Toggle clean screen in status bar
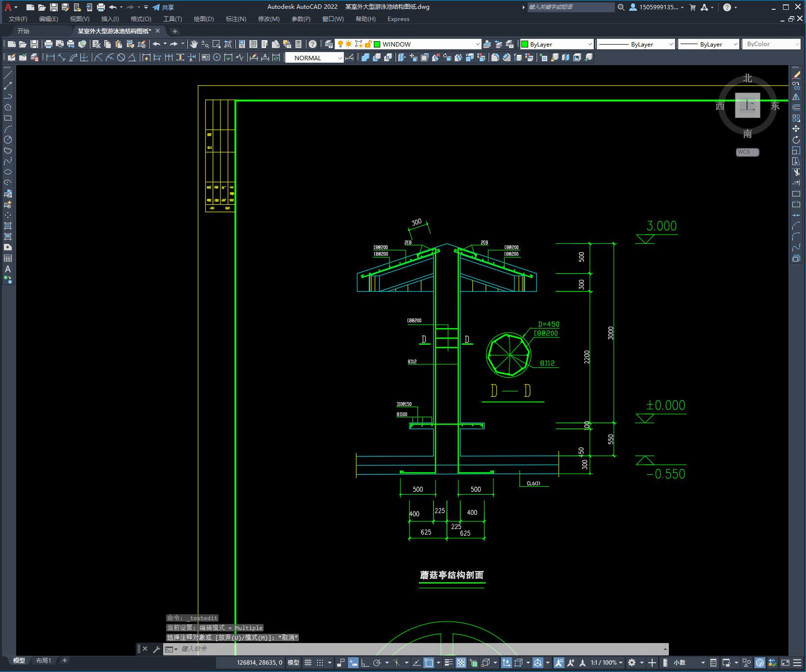This screenshot has height=672, width=806. [x=785, y=663]
